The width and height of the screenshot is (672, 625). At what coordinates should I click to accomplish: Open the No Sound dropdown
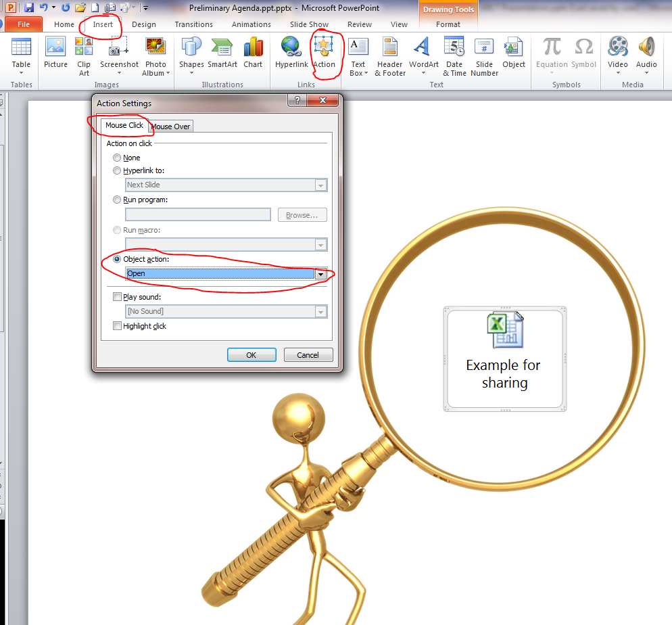coord(321,312)
